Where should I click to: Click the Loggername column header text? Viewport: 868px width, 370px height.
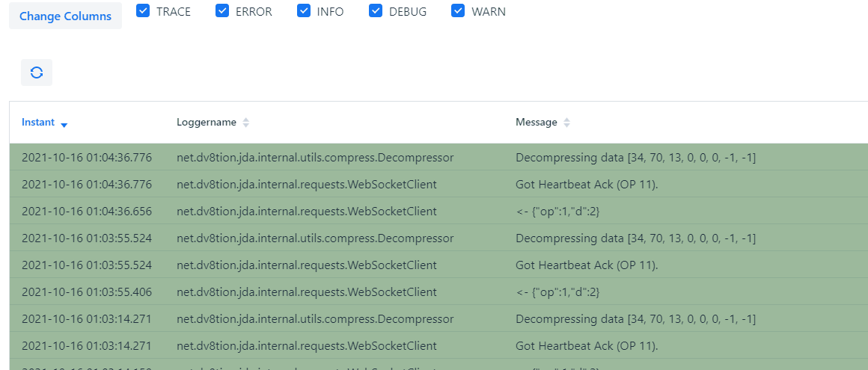pos(207,123)
